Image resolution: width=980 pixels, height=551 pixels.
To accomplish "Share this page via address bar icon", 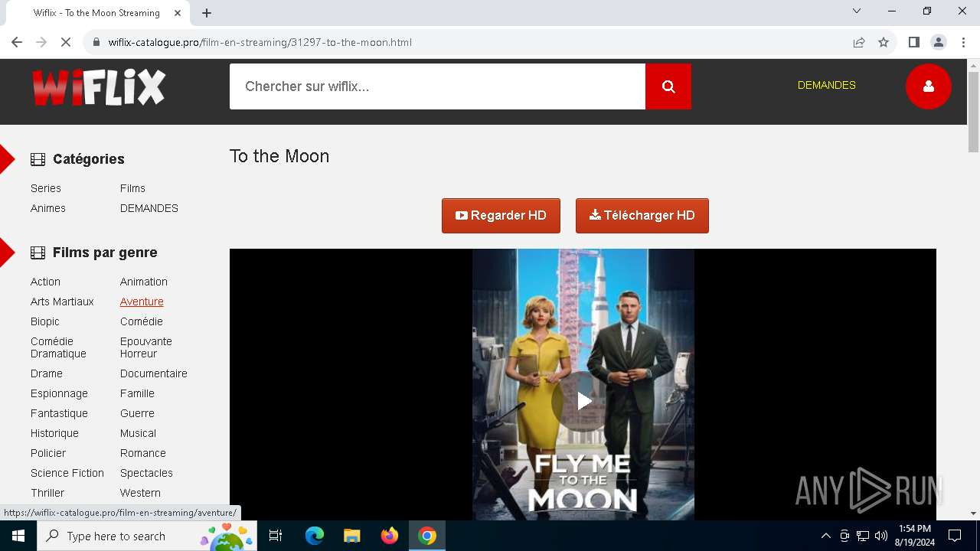I will point(859,42).
